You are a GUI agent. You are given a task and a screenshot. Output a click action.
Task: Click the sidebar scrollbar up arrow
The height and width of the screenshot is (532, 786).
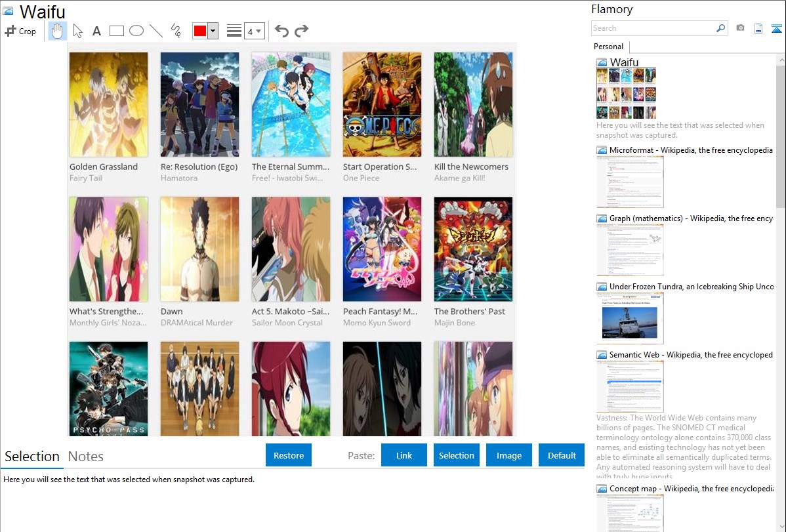(781, 60)
